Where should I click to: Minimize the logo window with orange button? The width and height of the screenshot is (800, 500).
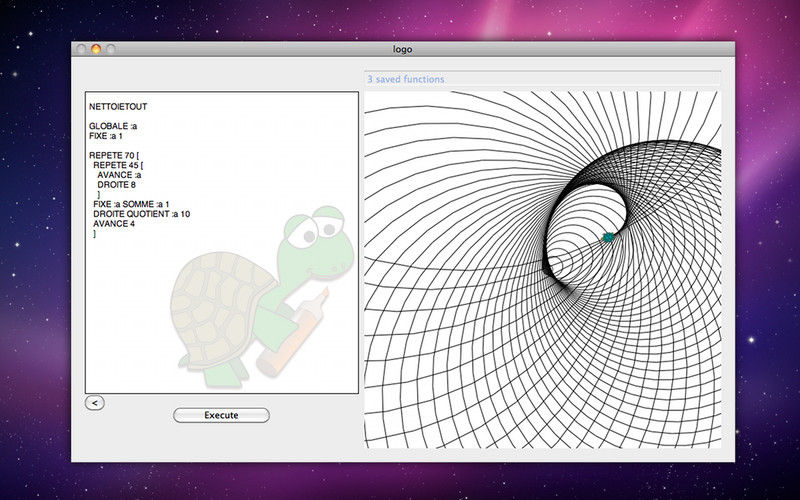[x=96, y=49]
